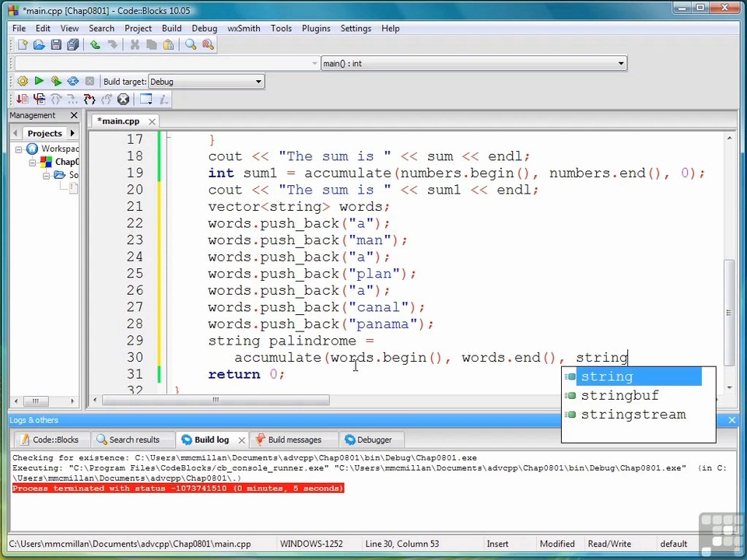
Task: Click the editor horizontal scrollbar thumb
Action: [x=216, y=400]
